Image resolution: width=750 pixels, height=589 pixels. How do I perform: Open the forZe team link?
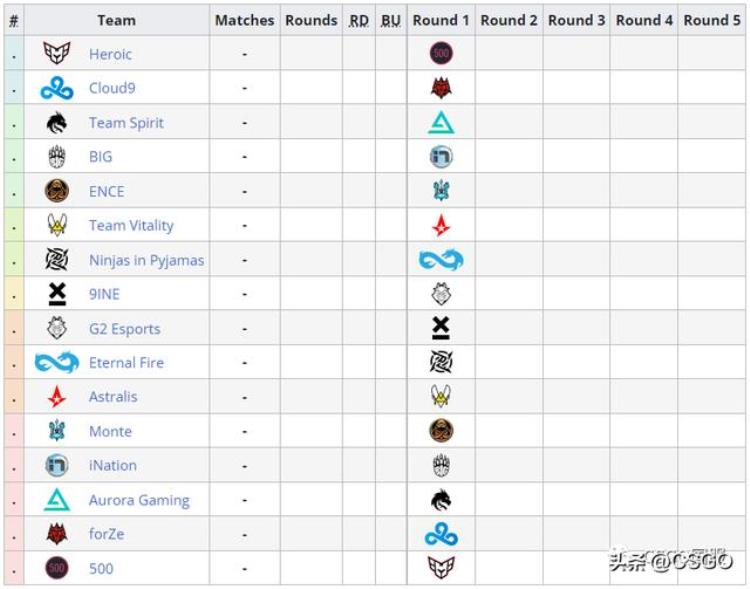107,534
